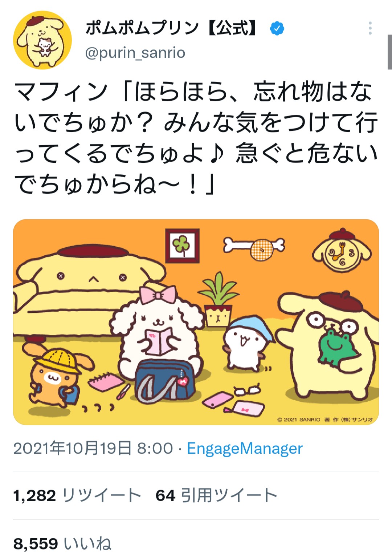Screen dimensions: 392x559
Task: View the 8,559 いいね list
Action: coord(62,544)
